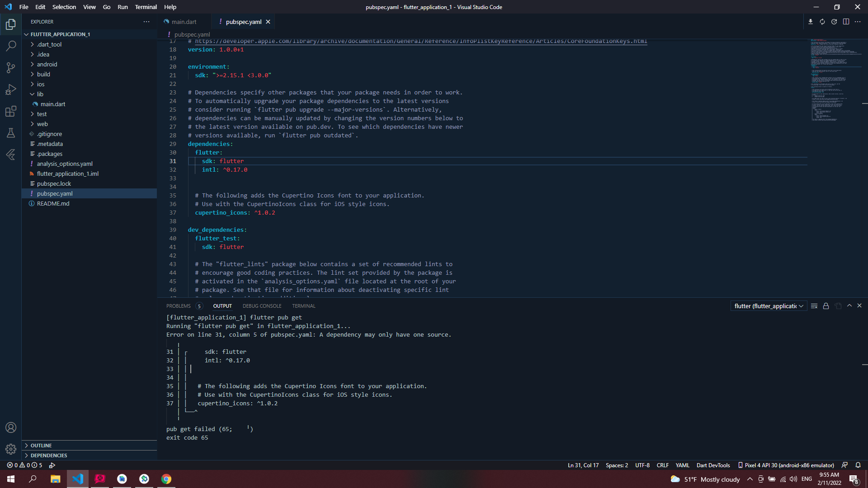Click the Ln 31, Col 17 cursor position
Screen dimensions: 868x488
tap(583, 465)
